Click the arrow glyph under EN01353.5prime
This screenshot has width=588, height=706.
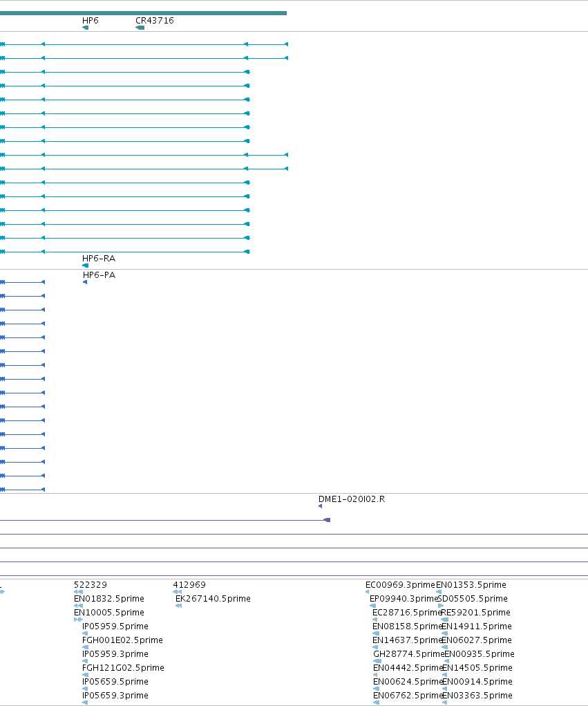pos(439,592)
